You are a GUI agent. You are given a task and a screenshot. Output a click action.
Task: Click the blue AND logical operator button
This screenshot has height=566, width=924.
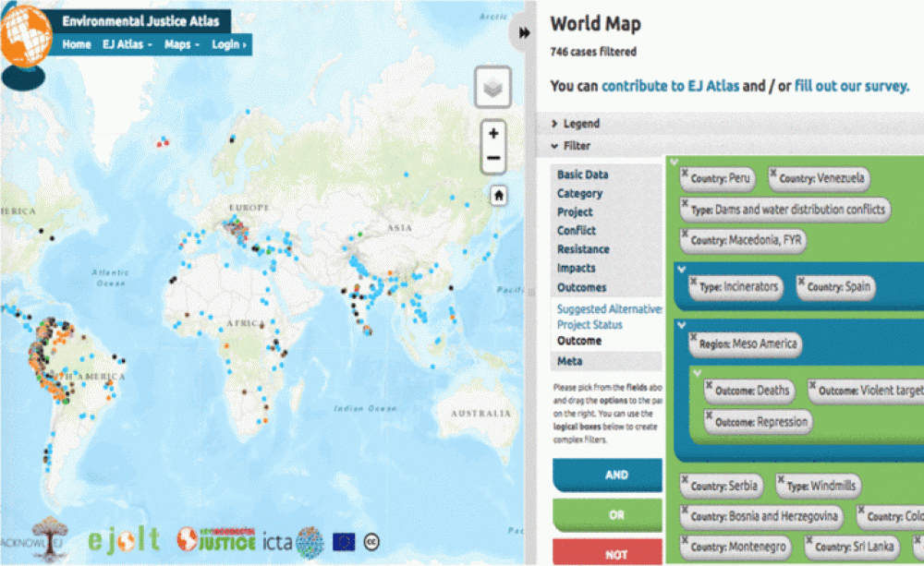tap(607, 475)
